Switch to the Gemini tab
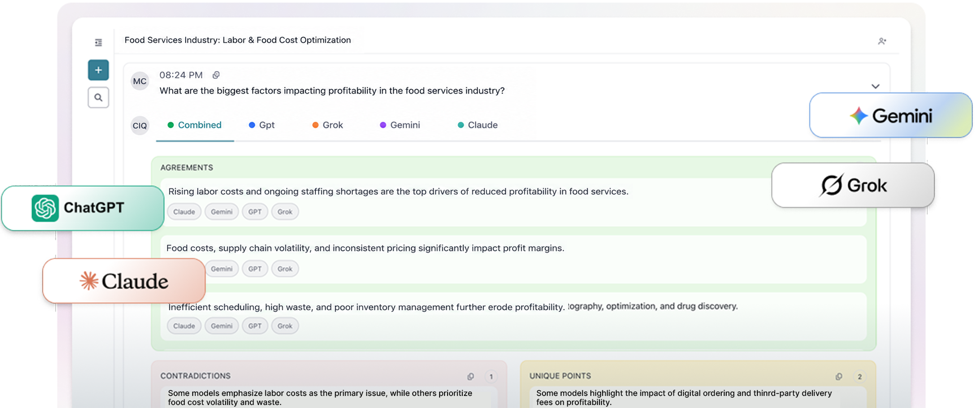 click(x=400, y=125)
